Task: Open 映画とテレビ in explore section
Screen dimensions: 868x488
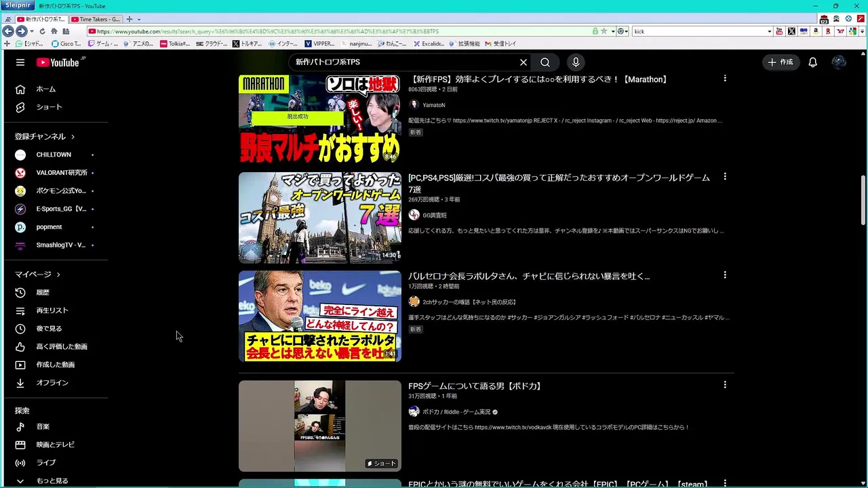Action: [56, 445]
